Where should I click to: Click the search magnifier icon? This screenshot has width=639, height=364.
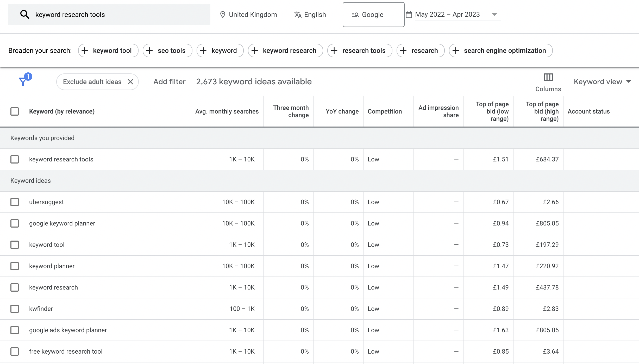coord(25,15)
